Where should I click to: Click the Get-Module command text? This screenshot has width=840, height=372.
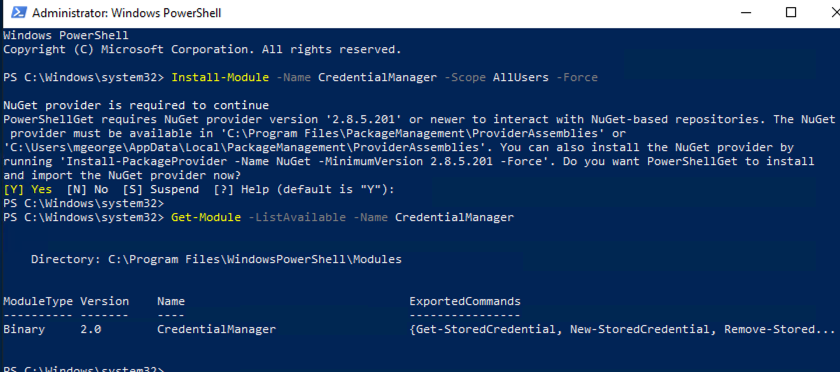click(x=206, y=218)
